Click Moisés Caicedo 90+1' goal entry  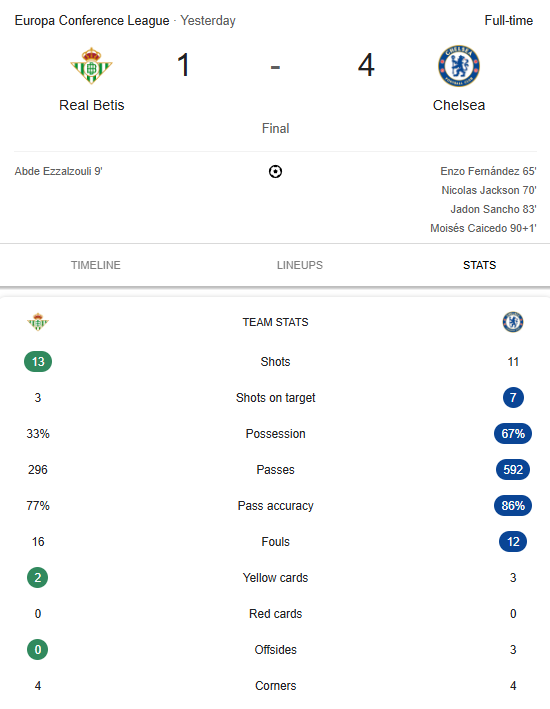pyautogui.click(x=483, y=228)
